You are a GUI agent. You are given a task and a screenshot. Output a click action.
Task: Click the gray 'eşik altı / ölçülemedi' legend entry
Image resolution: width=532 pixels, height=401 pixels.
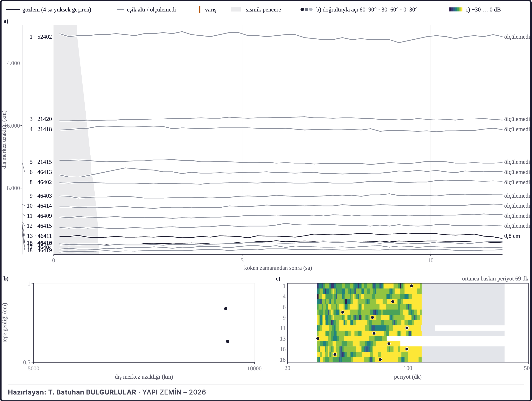(x=146, y=10)
